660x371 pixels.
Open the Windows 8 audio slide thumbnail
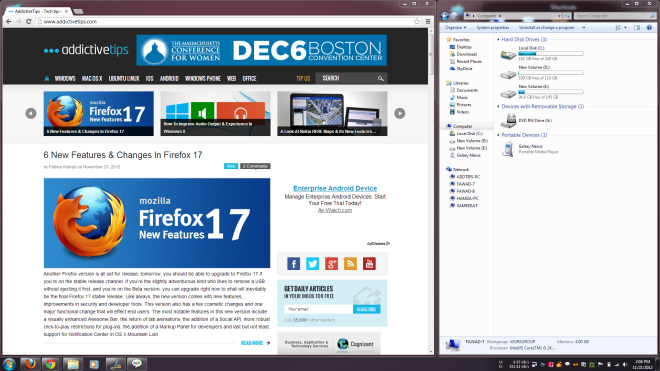click(x=215, y=113)
